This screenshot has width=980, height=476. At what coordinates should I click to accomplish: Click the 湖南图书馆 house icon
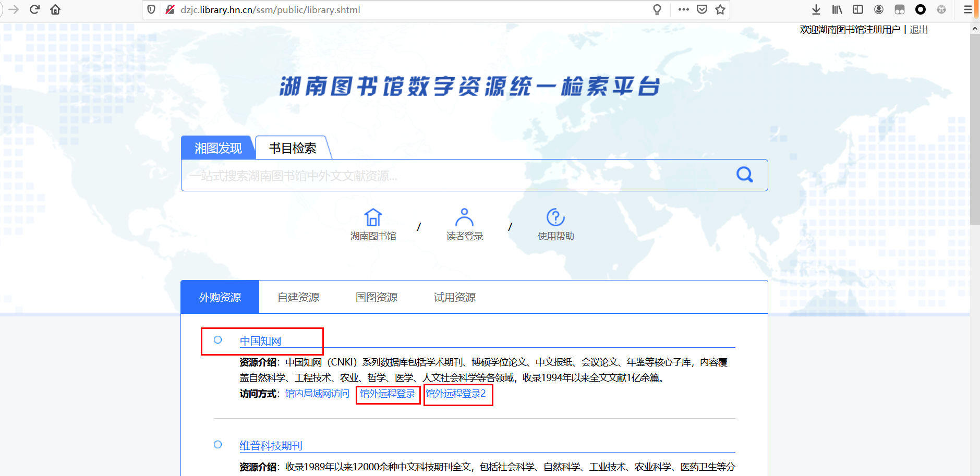pos(373,217)
